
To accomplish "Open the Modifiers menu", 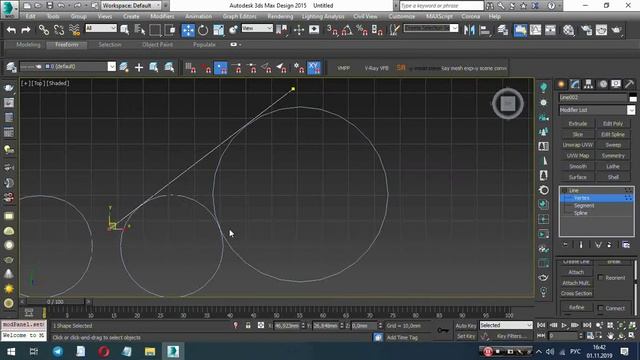I will (162, 16).
